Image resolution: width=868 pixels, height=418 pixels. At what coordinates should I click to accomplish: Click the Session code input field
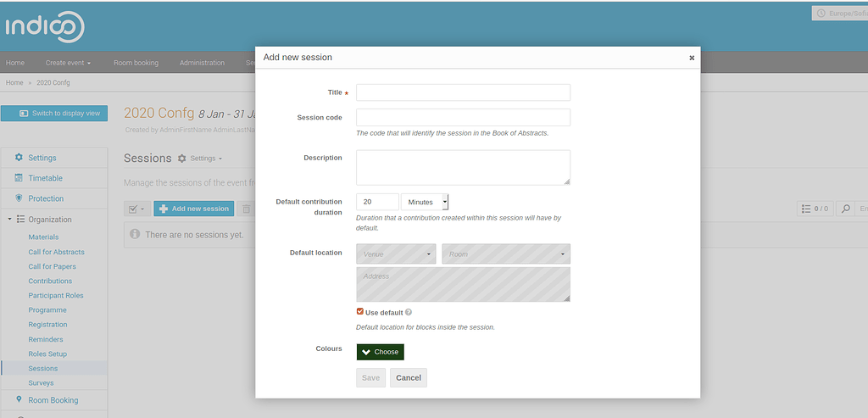coord(463,117)
